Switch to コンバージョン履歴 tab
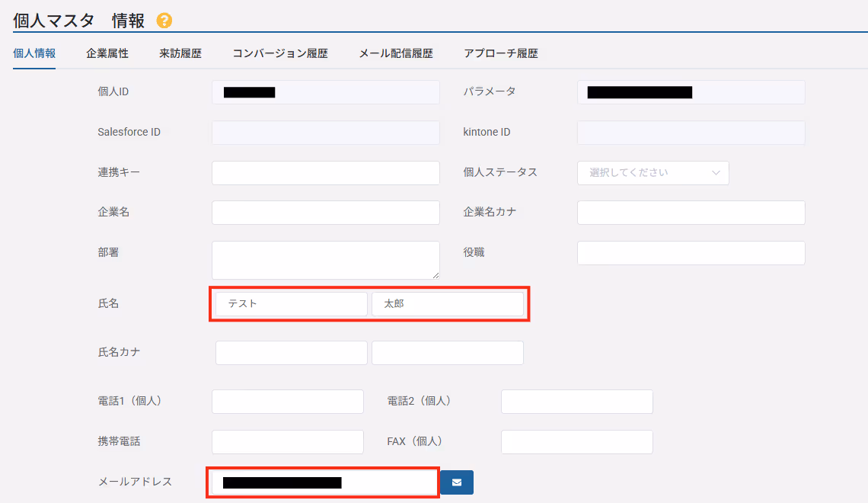The width and height of the screenshot is (868, 503). coord(280,53)
